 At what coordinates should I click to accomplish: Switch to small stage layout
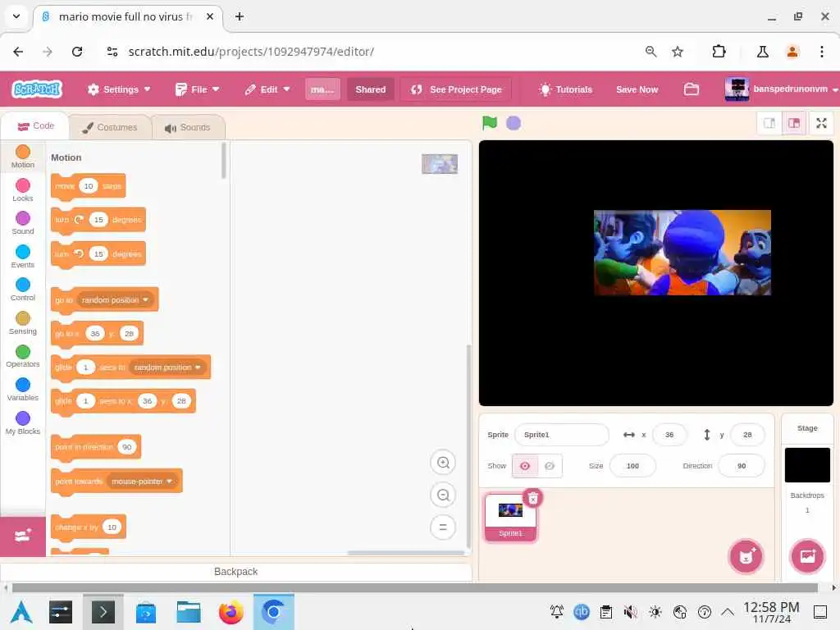pos(769,123)
